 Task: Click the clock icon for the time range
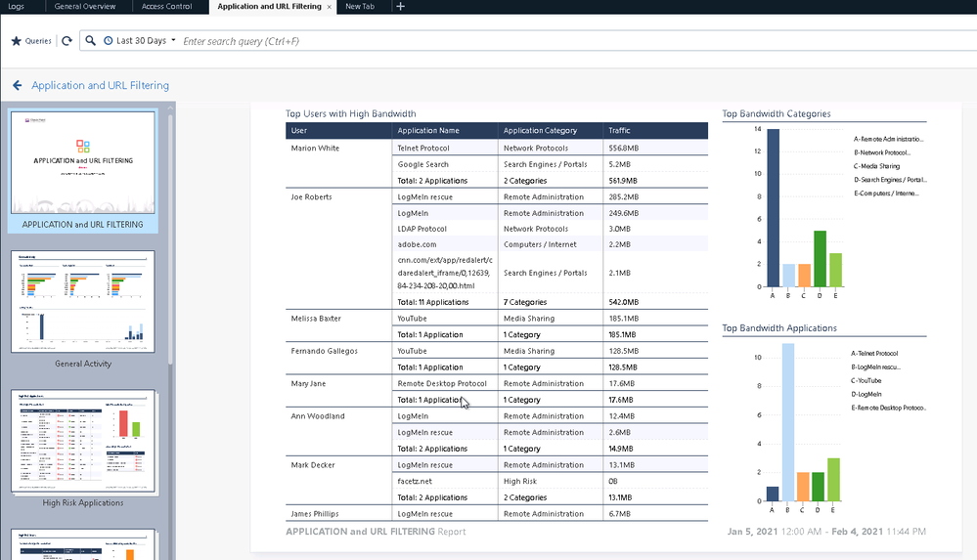point(108,40)
